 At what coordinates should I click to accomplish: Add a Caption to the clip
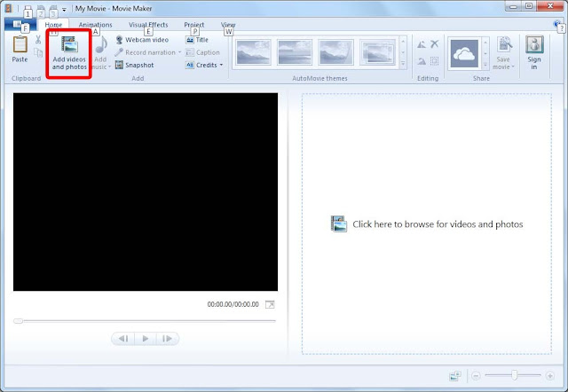[x=202, y=52]
